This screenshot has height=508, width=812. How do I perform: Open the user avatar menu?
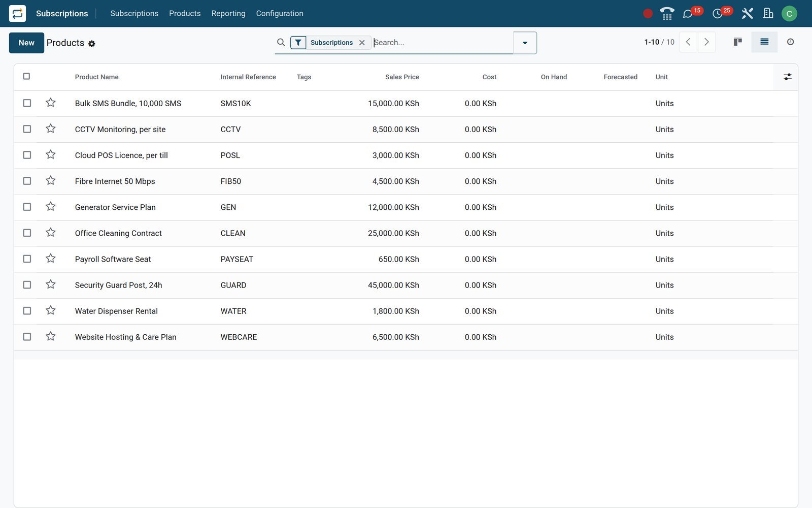[789, 14]
